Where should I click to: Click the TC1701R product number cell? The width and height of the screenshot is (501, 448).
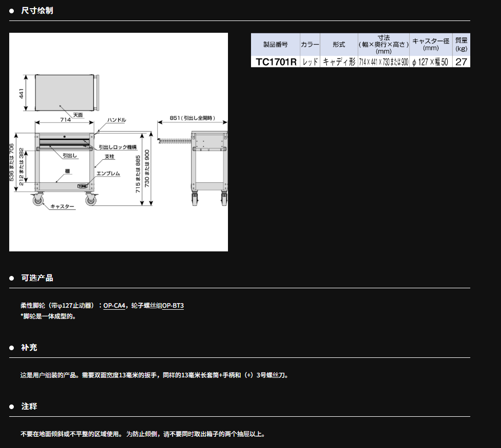[276, 62]
